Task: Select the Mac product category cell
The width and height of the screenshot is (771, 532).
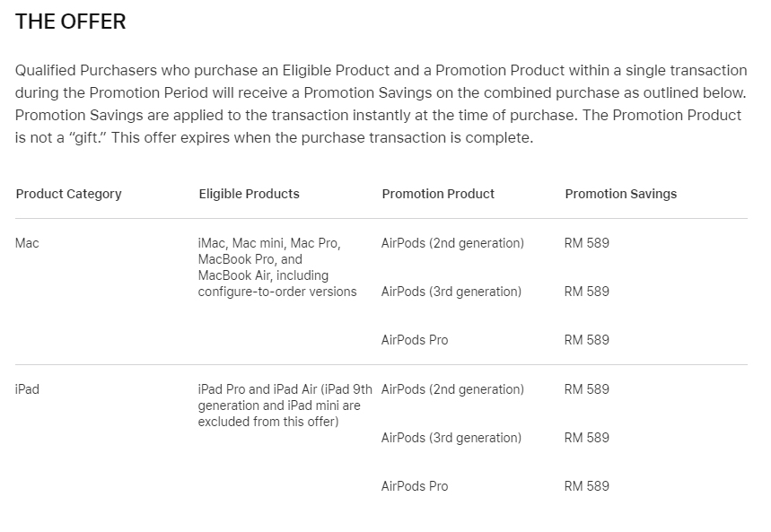Action: click(28, 243)
